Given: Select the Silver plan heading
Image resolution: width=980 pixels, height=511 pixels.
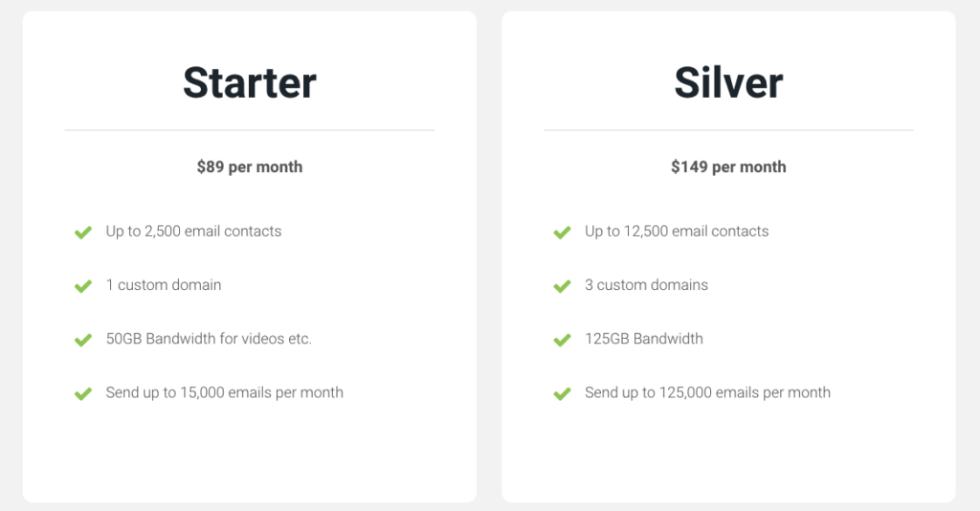Looking at the screenshot, I should [728, 82].
